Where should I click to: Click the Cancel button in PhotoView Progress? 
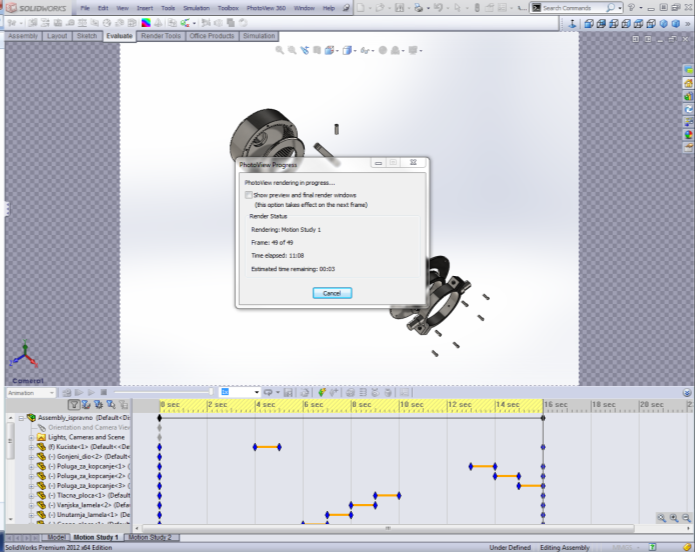[332, 293]
